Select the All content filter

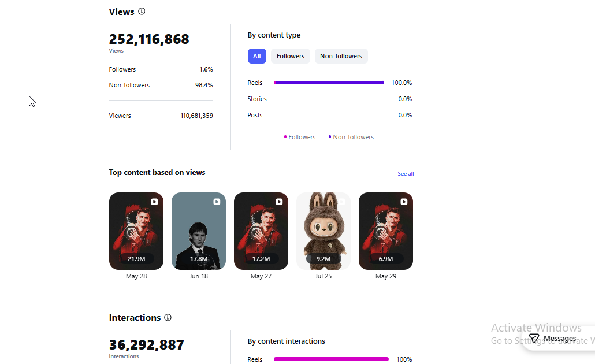click(257, 56)
